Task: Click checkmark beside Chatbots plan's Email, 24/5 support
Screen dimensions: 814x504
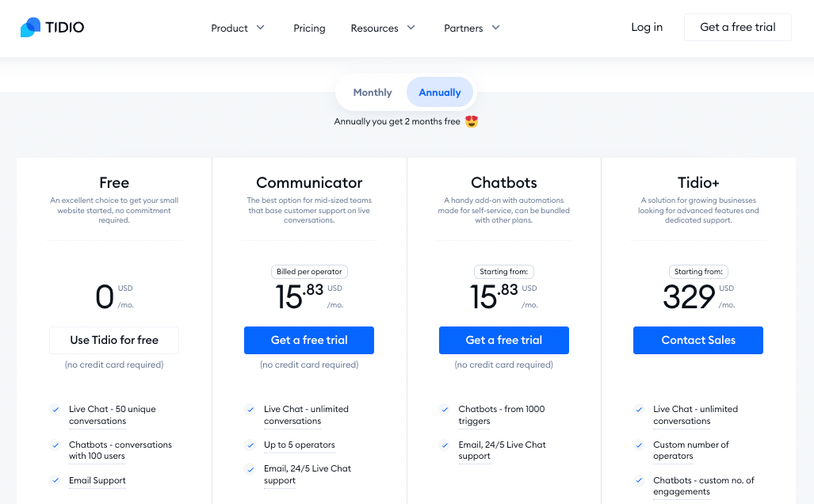Action: coord(445,445)
